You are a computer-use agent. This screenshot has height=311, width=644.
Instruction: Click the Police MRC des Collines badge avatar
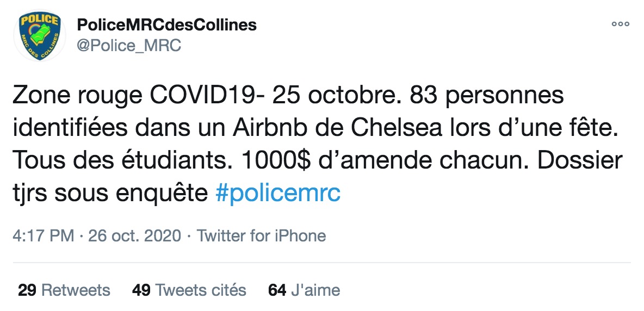point(39,36)
